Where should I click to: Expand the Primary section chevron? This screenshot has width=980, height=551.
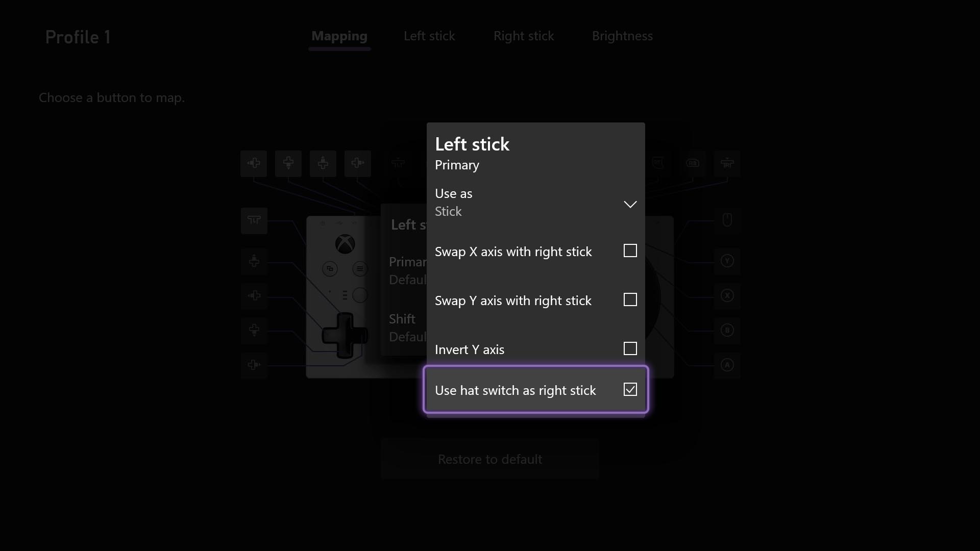[x=630, y=205]
